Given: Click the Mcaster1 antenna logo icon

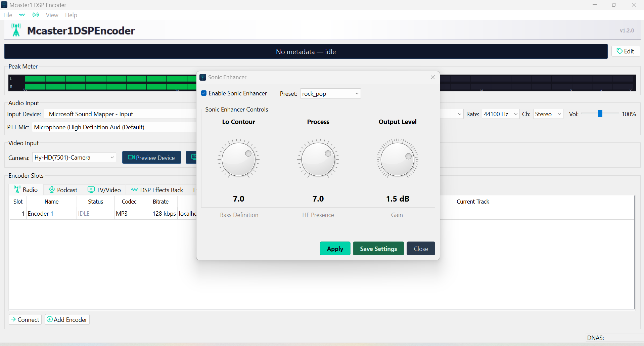Looking at the screenshot, I should pos(16,30).
